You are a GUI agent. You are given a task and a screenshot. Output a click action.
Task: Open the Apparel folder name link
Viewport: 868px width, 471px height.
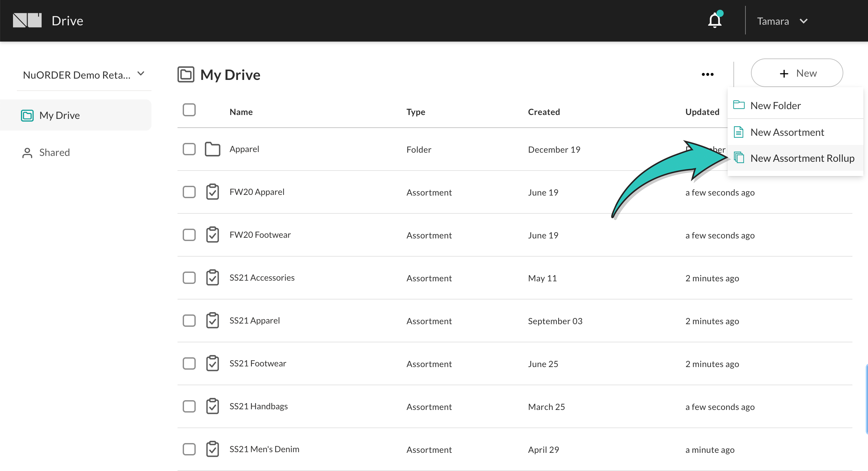pos(244,149)
